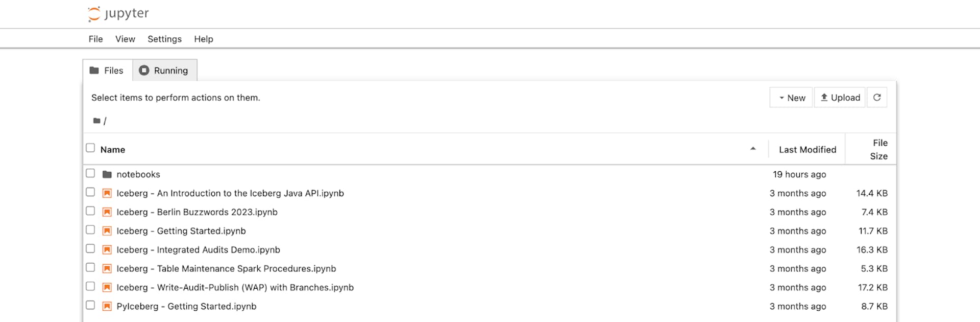Click the root folder breadcrumb icon
The width and height of the screenshot is (980, 322).
(96, 120)
